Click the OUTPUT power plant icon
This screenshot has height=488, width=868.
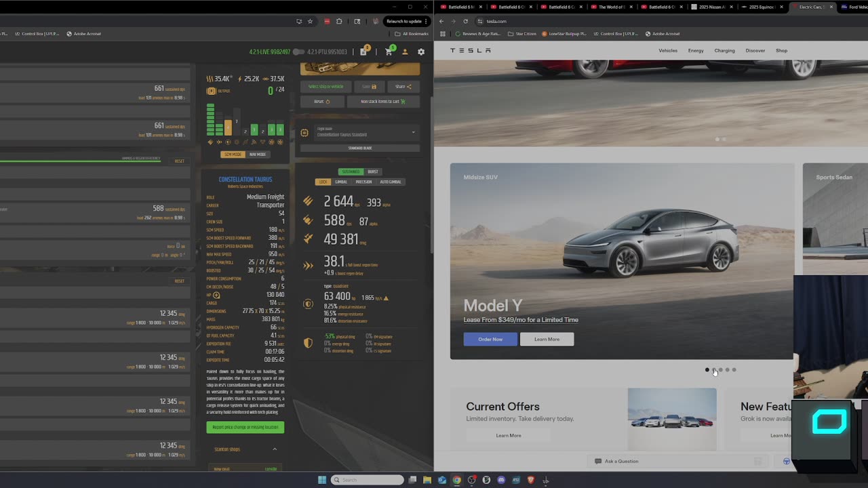[x=211, y=91]
